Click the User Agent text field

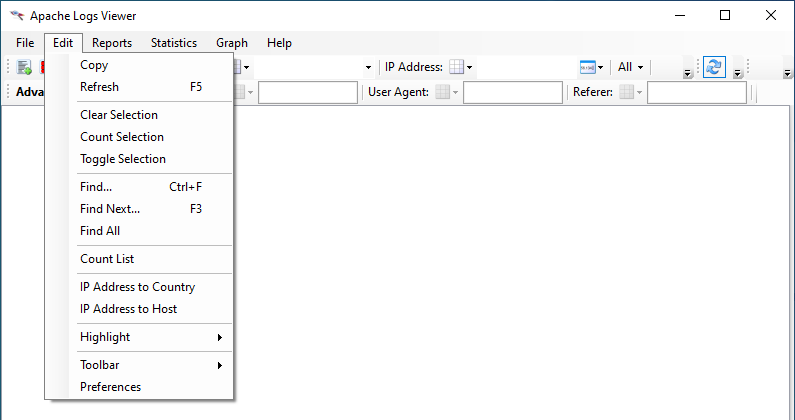(512, 92)
